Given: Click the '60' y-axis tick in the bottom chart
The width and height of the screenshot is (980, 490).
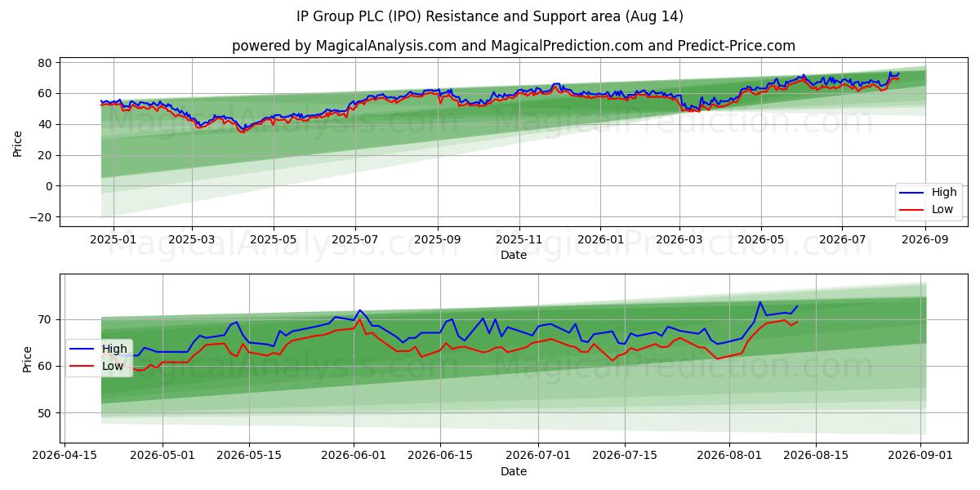Looking at the screenshot, I should click(x=46, y=366).
